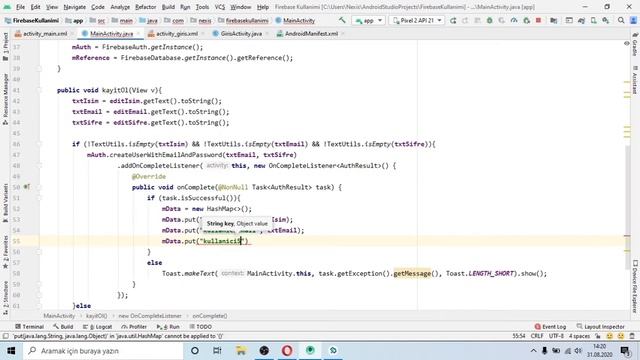The width and height of the screenshot is (640, 360).
Task: Open the TODO tool window
Action: pos(200,327)
